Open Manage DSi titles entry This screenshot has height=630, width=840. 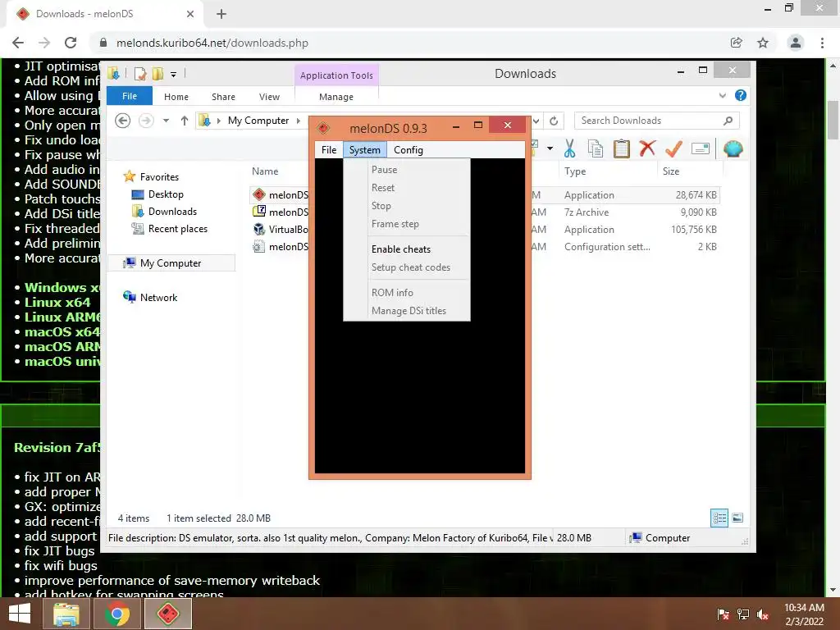[407, 311]
